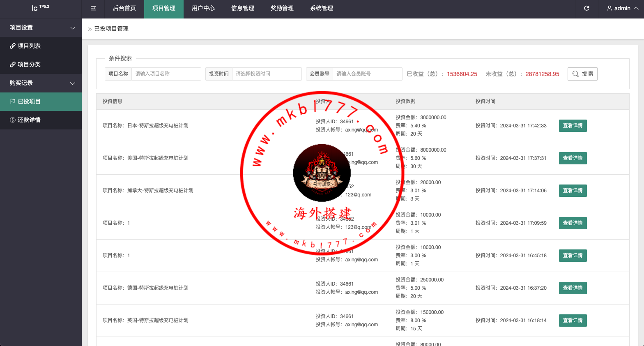Screen dimensions: 644x346
Task: Click the 投资时间 column header
Action: click(x=485, y=101)
